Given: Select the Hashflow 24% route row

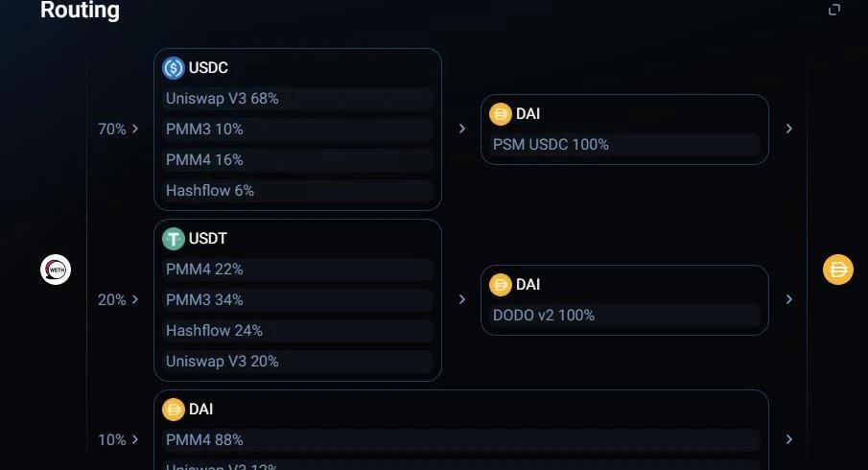Looking at the screenshot, I should point(298,331).
